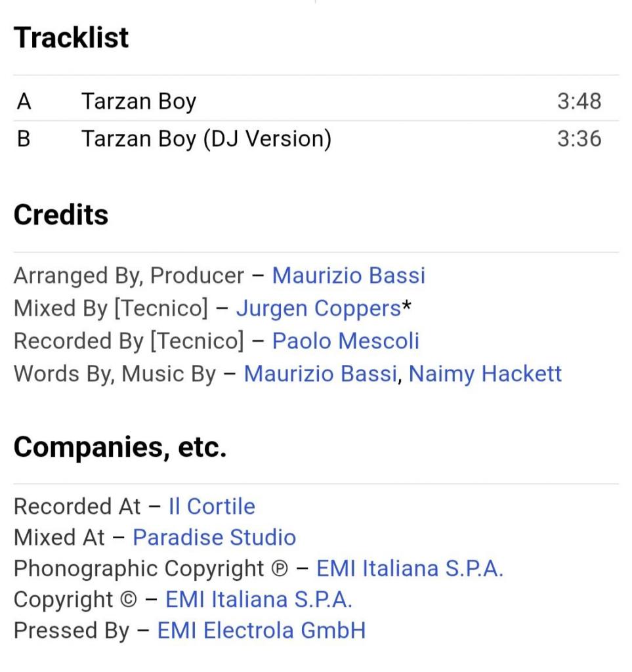Image resolution: width=632 pixels, height=672 pixels.
Task: Visit Naimy Hackett's artist link
Action: point(485,374)
